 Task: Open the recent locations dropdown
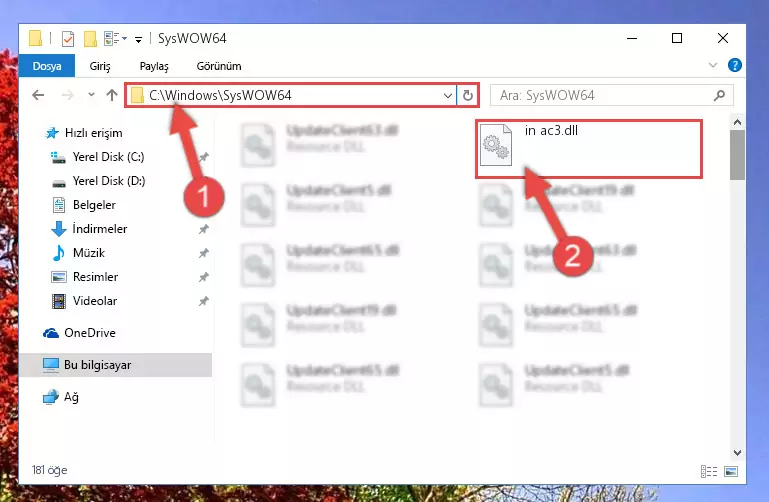pyautogui.click(x=91, y=95)
